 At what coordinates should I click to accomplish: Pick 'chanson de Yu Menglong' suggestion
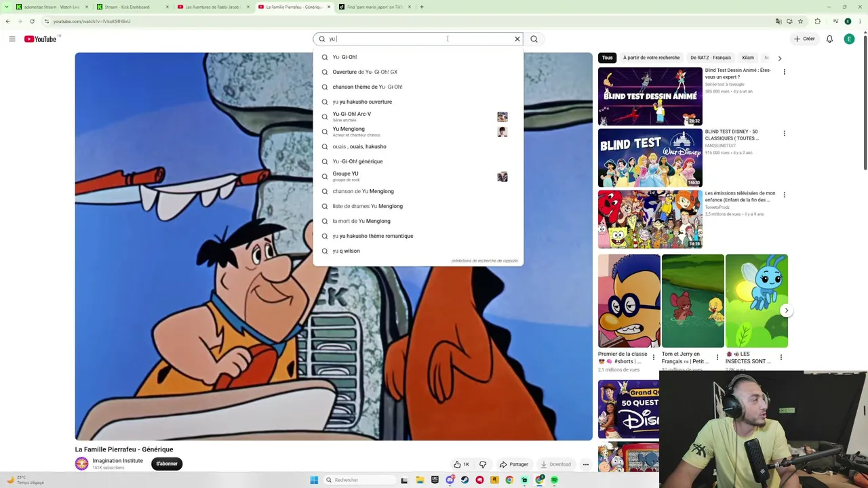coord(418,191)
